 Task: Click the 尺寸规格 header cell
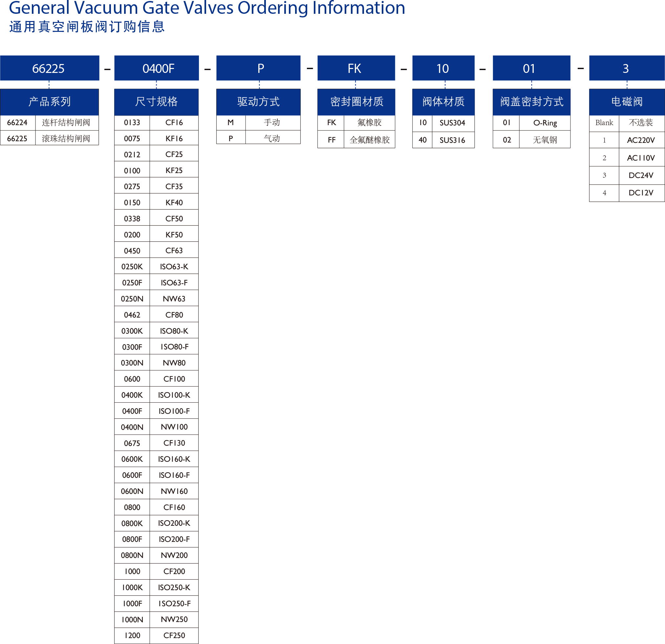[x=157, y=101]
